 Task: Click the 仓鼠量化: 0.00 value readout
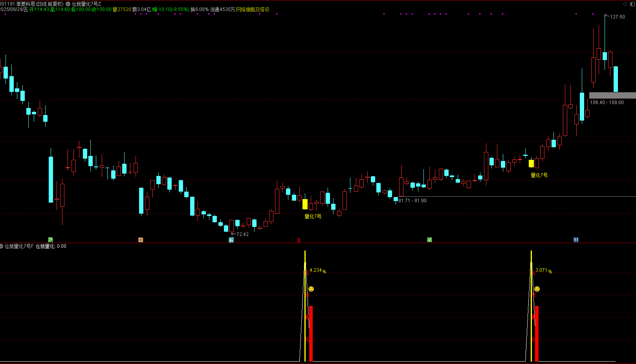[51, 246]
